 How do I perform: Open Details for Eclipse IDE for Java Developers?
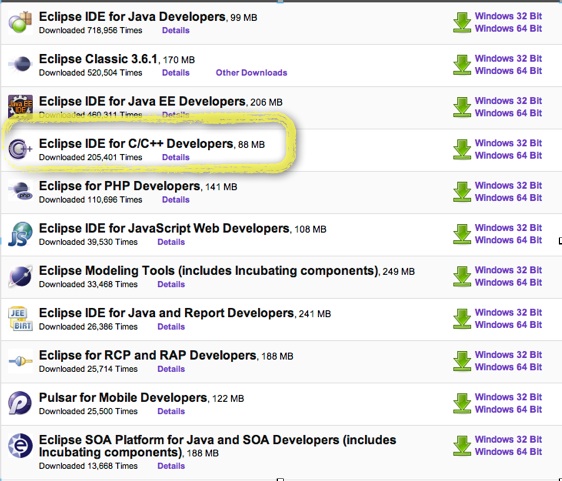point(176,30)
